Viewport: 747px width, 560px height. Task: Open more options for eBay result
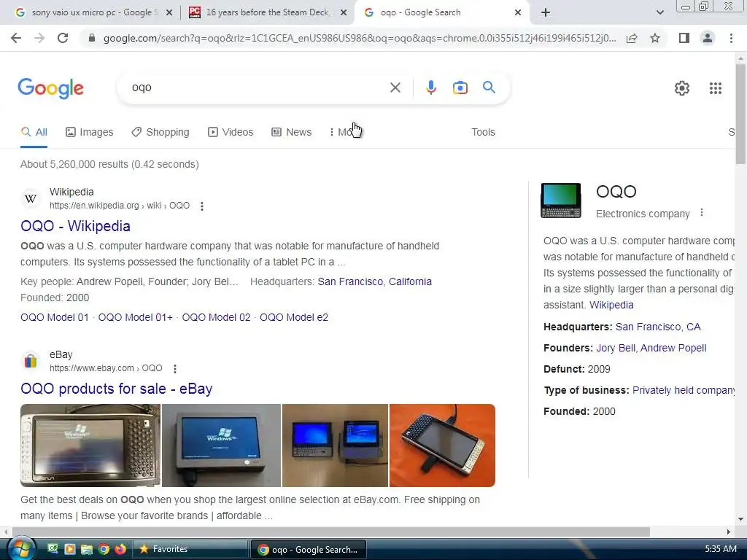[x=175, y=368]
